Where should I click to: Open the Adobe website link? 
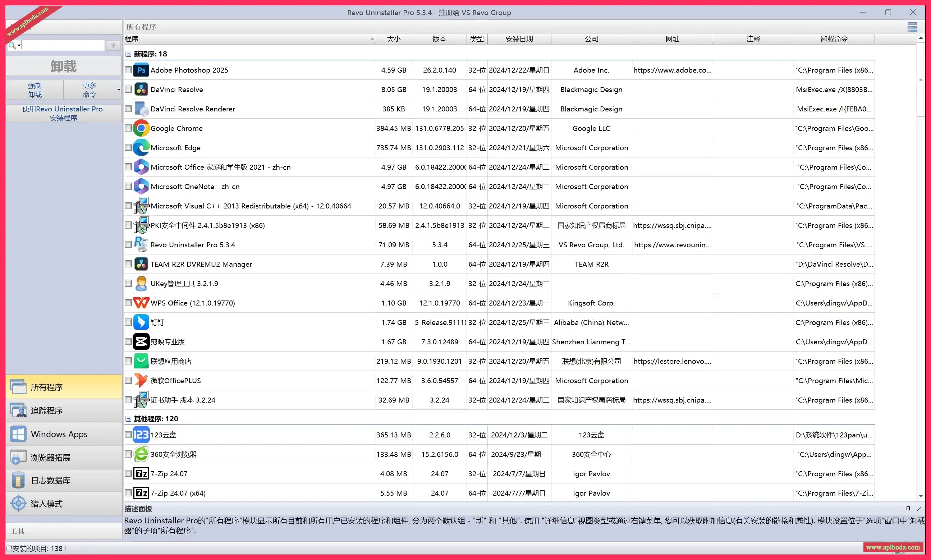click(x=673, y=70)
